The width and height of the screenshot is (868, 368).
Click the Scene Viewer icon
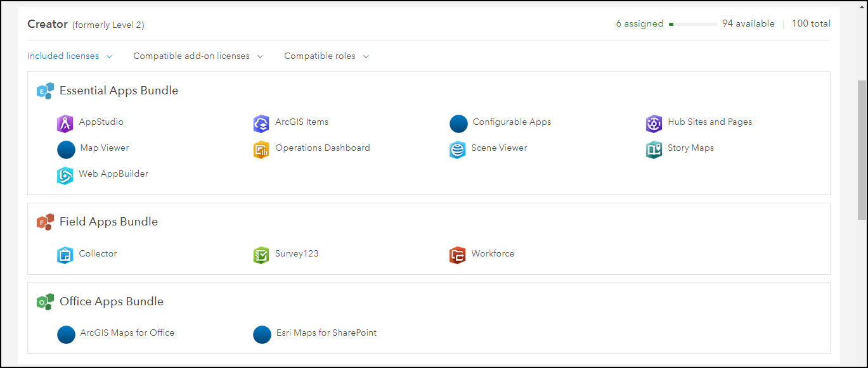[457, 149]
